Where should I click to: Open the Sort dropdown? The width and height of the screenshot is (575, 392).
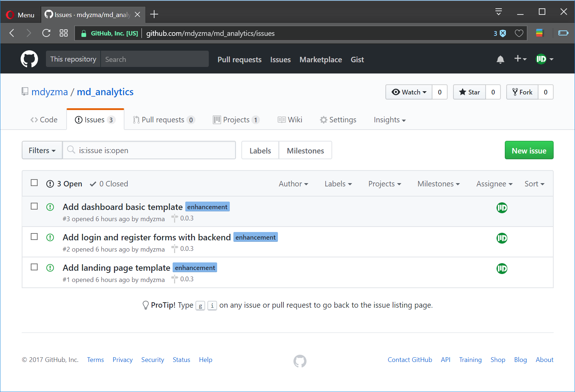coord(534,184)
